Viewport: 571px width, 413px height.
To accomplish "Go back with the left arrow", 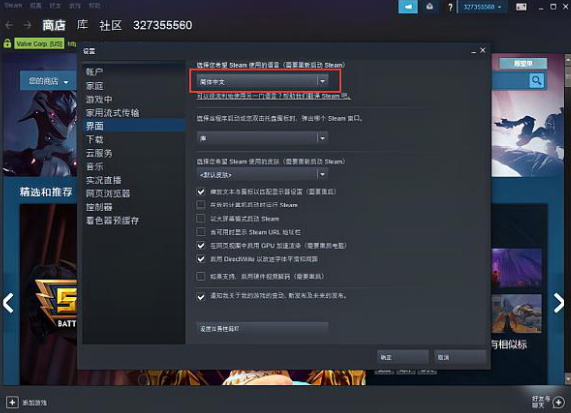I will point(9,25).
